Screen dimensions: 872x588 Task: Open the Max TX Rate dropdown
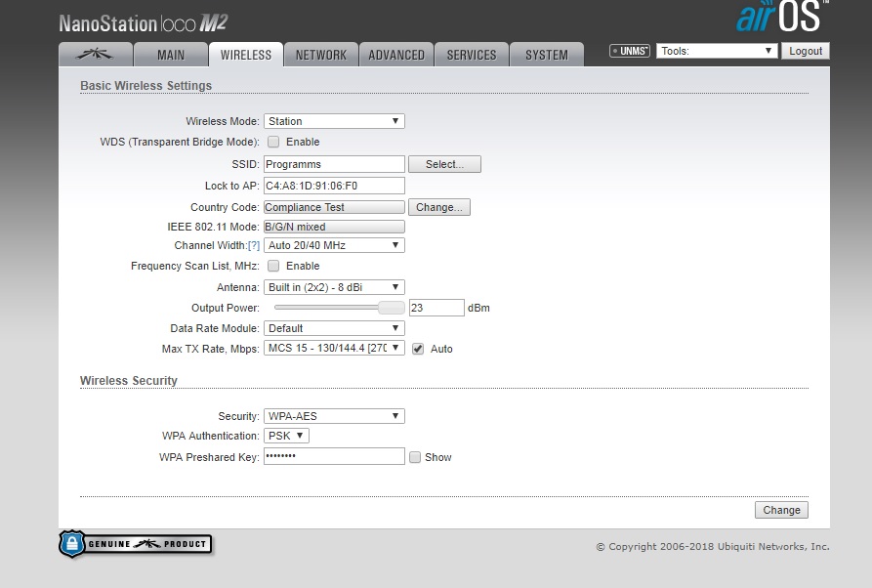pos(334,348)
